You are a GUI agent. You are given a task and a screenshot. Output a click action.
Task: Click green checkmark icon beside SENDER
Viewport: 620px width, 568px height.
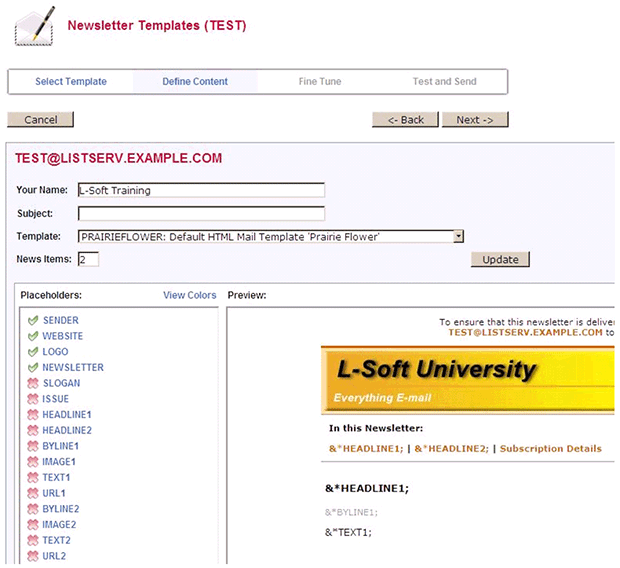coord(33,320)
